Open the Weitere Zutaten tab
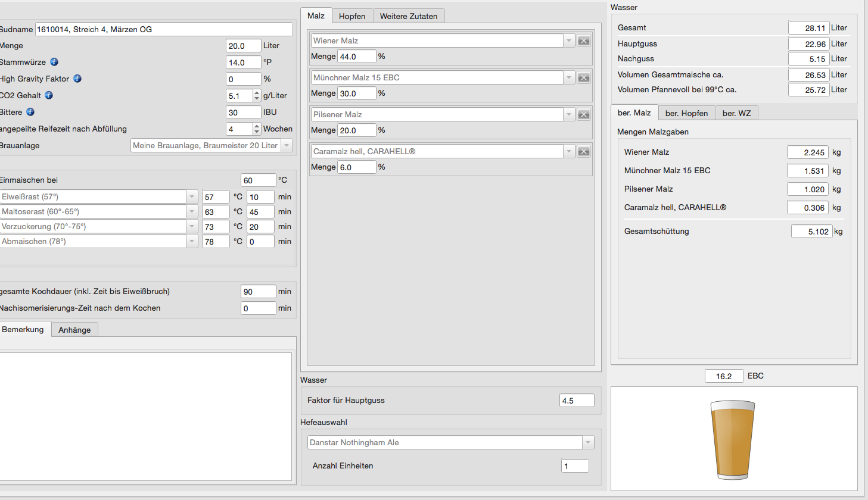This screenshot has width=868, height=500. (x=409, y=16)
